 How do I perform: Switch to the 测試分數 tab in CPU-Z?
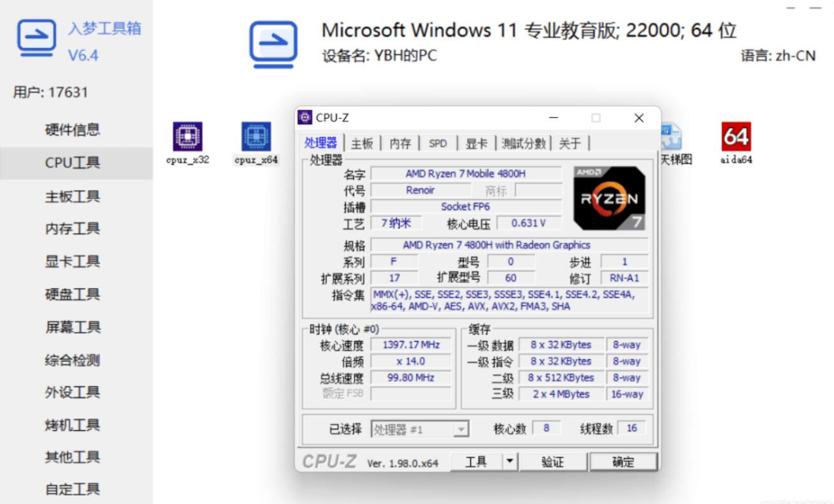click(x=523, y=143)
